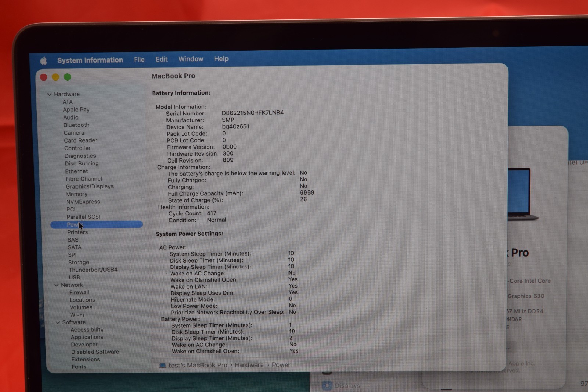The width and height of the screenshot is (588, 392).
Task: Click the Cycle Count value 417
Action: [x=212, y=213]
